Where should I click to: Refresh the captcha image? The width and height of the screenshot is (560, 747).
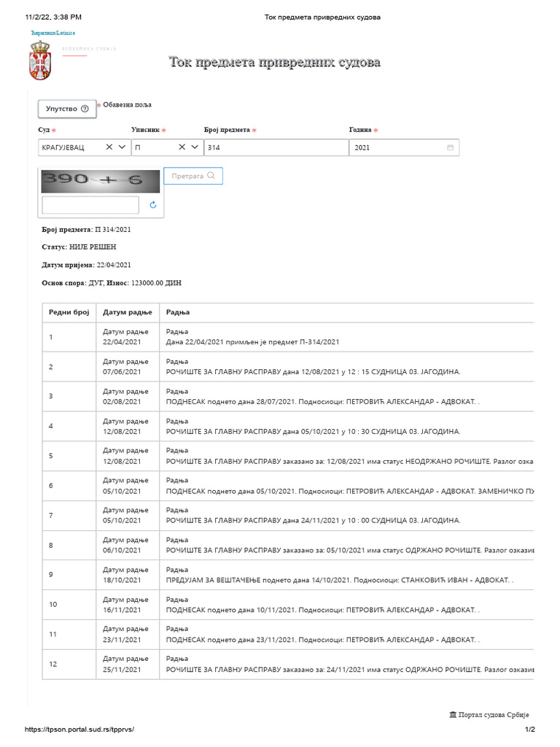pos(153,205)
